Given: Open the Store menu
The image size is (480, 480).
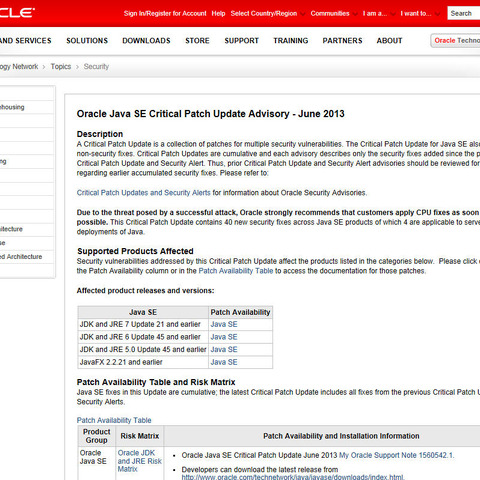Looking at the screenshot, I should pyautogui.click(x=197, y=41).
